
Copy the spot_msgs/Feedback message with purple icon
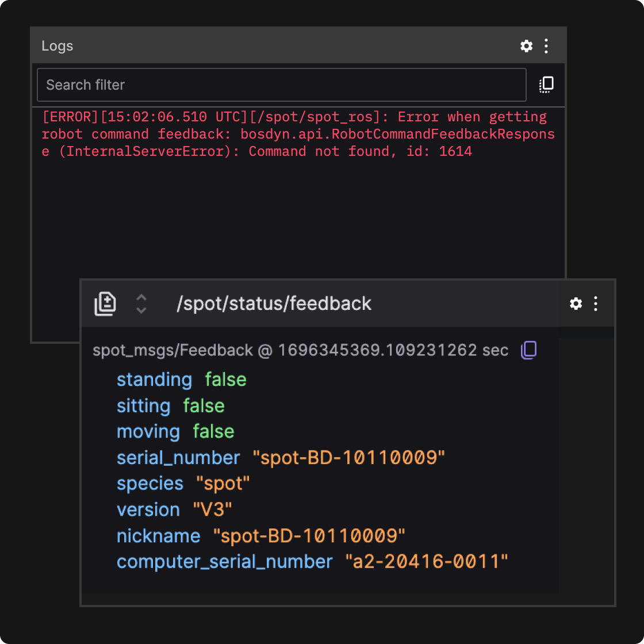pos(528,350)
